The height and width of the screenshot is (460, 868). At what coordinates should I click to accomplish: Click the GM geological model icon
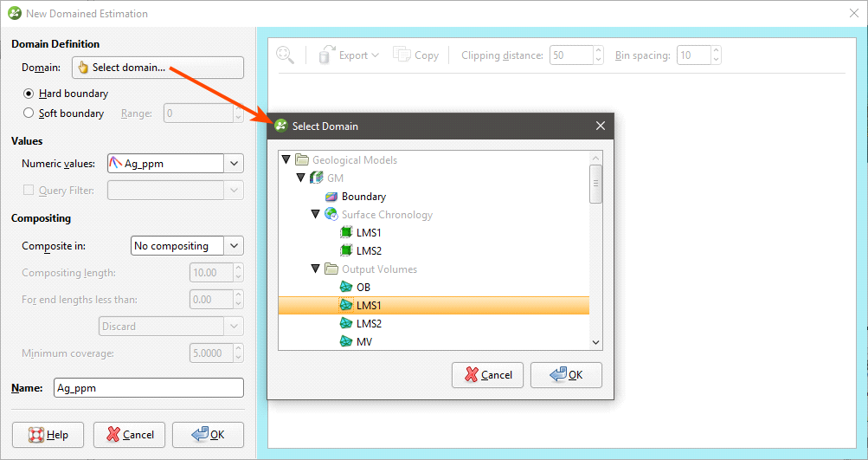pos(316,178)
